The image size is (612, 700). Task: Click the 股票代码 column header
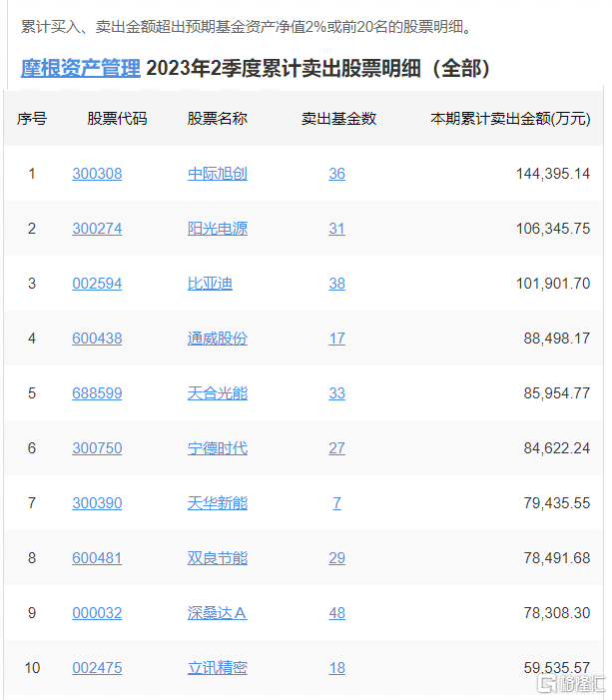(x=117, y=119)
